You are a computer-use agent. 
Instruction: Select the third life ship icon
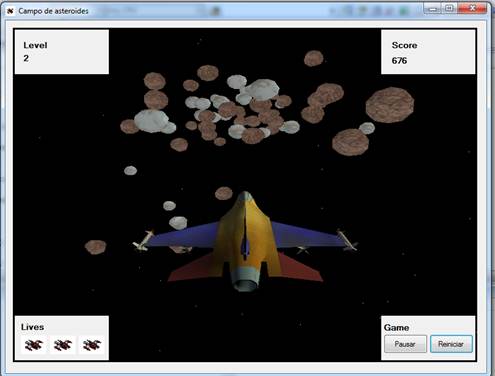pyautogui.click(x=92, y=345)
